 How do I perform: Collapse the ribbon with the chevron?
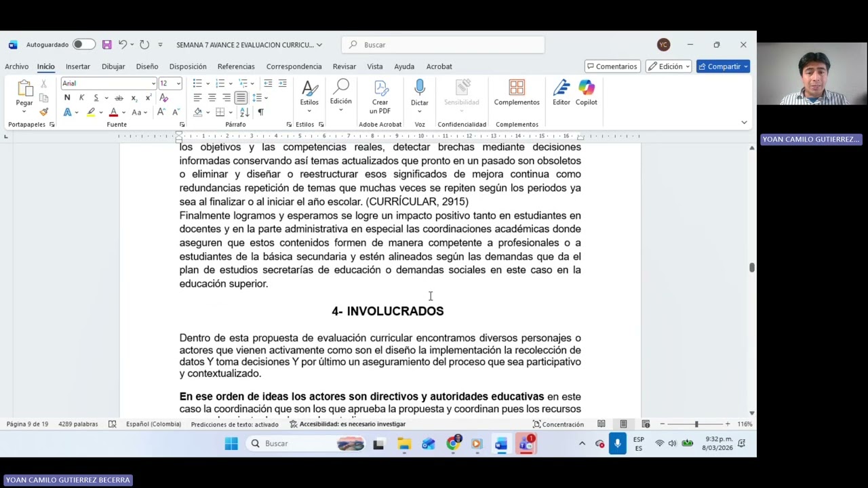(744, 123)
